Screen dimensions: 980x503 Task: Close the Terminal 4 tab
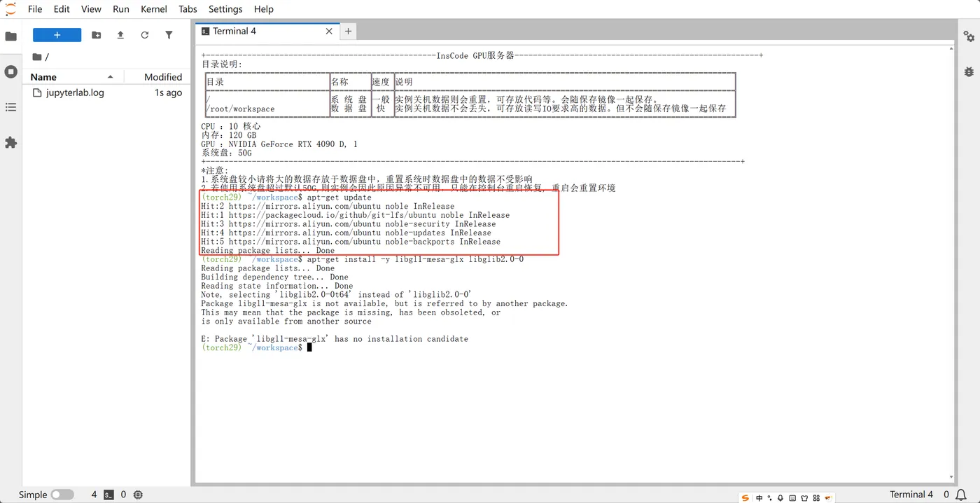pyautogui.click(x=330, y=31)
